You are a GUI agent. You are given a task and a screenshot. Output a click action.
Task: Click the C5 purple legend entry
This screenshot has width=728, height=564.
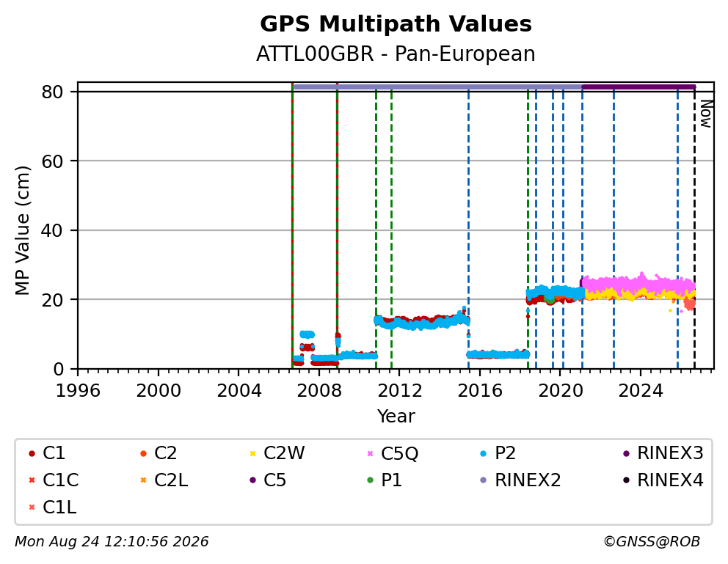(x=268, y=480)
